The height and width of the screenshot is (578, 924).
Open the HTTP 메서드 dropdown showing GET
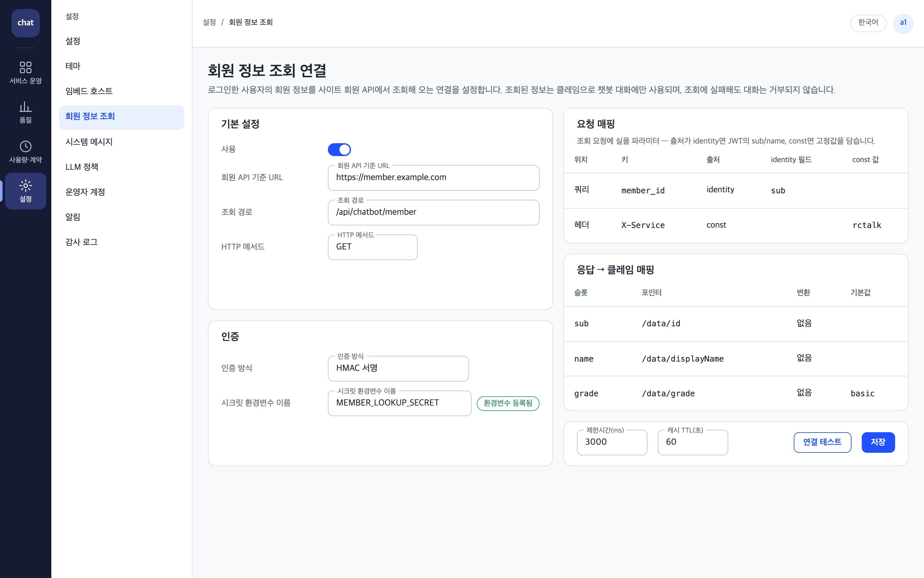(373, 247)
